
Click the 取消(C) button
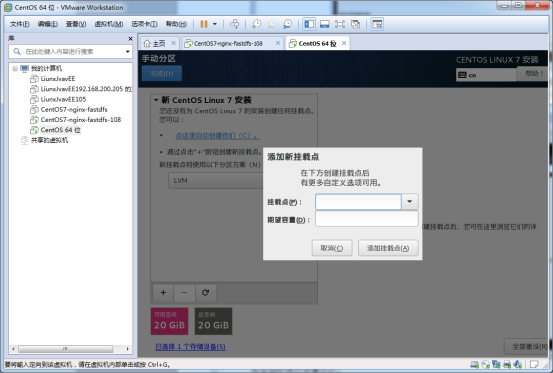(x=332, y=248)
